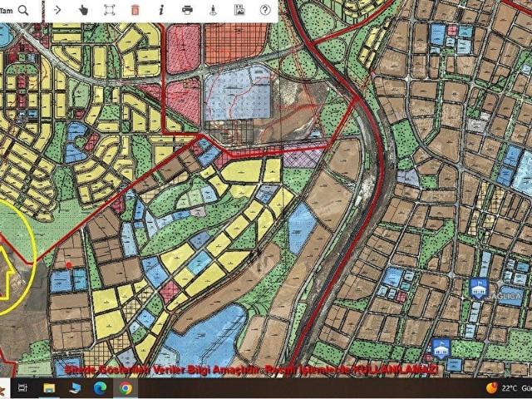Click the lower mosque map marker

point(441,349)
